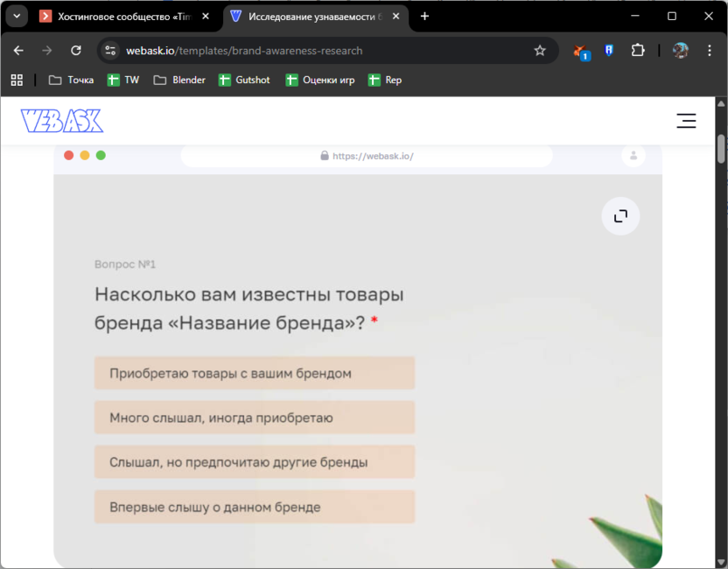This screenshot has height=569, width=728.
Task: Choose the option 'Впервые слышу о данном бренде'
Action: (254, 506)
